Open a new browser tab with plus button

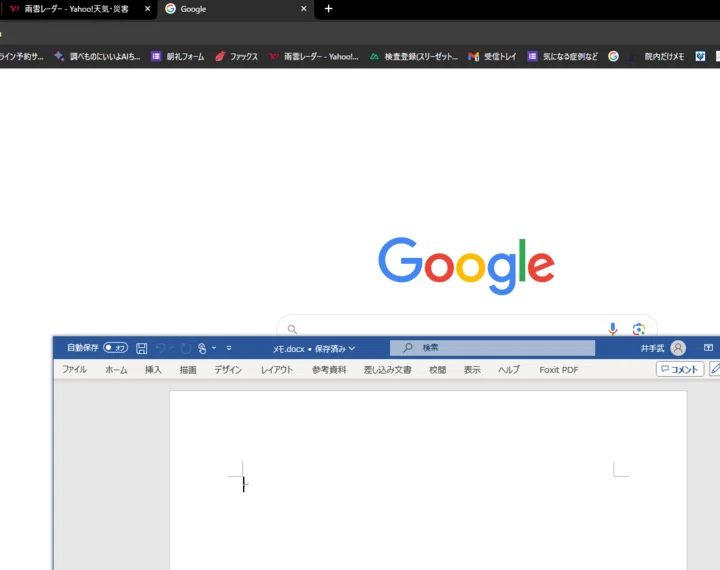pyautogui.click(x=328, y=9)
